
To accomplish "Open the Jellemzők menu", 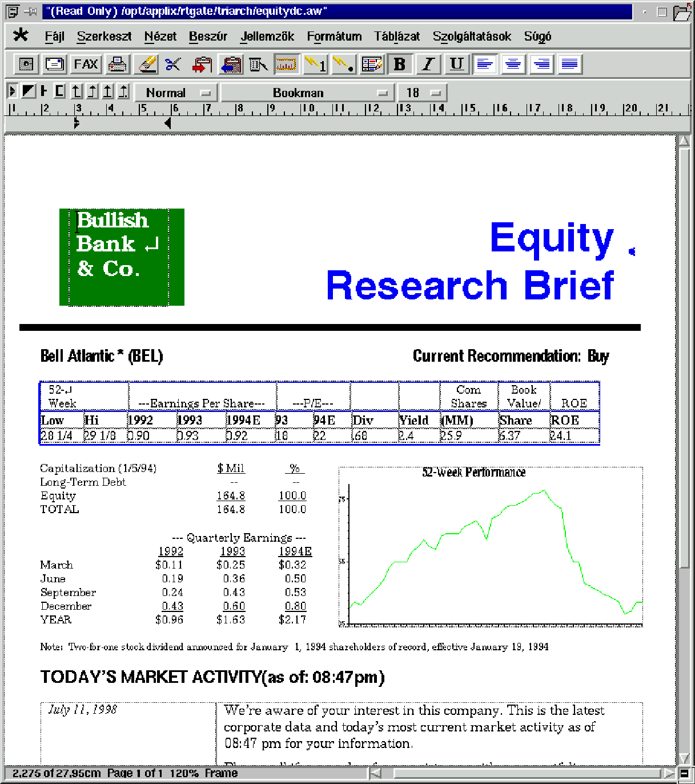I will (267, 37).
